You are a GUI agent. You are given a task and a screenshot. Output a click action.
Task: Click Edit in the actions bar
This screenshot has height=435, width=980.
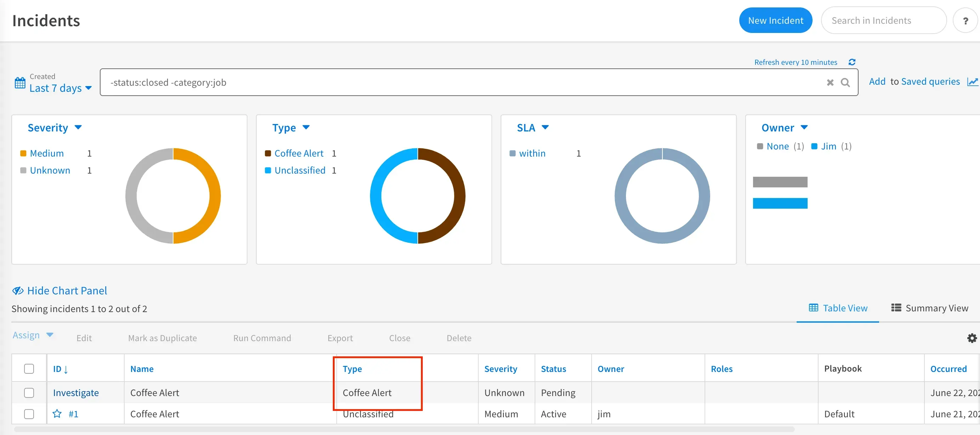click(84, 338)
